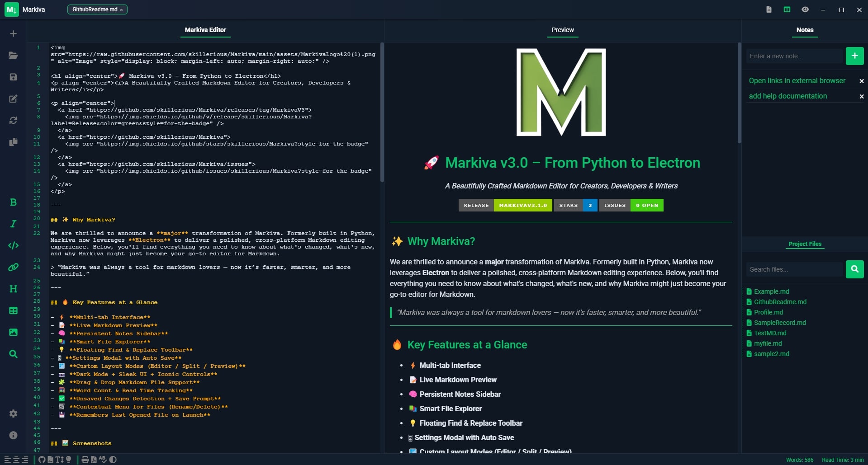Viewport: 868px width, 465px height.
Task: Click the editor pane vertical scrollbar
Action: 382,112
